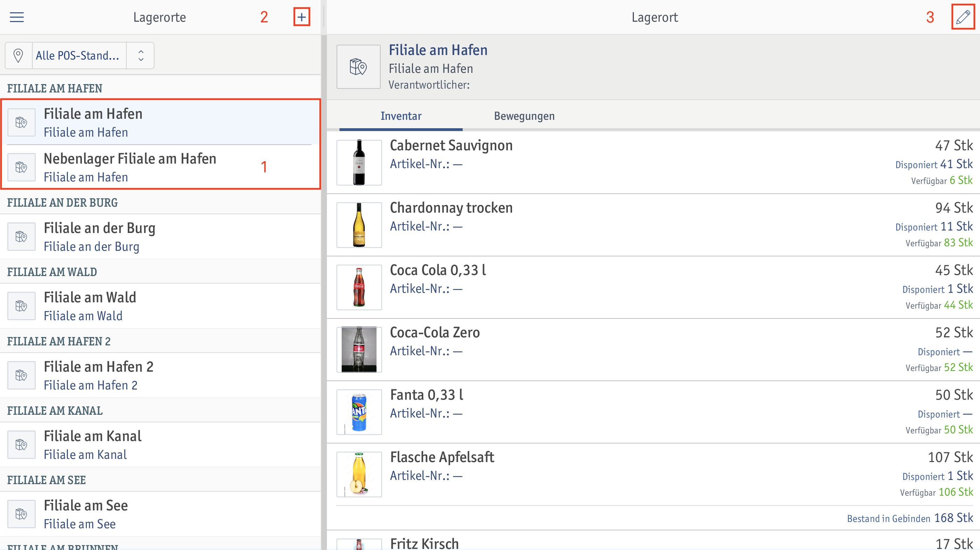
Task: Select Nebenlager Filiale am Hafen
Action: (x=160, y=167)
